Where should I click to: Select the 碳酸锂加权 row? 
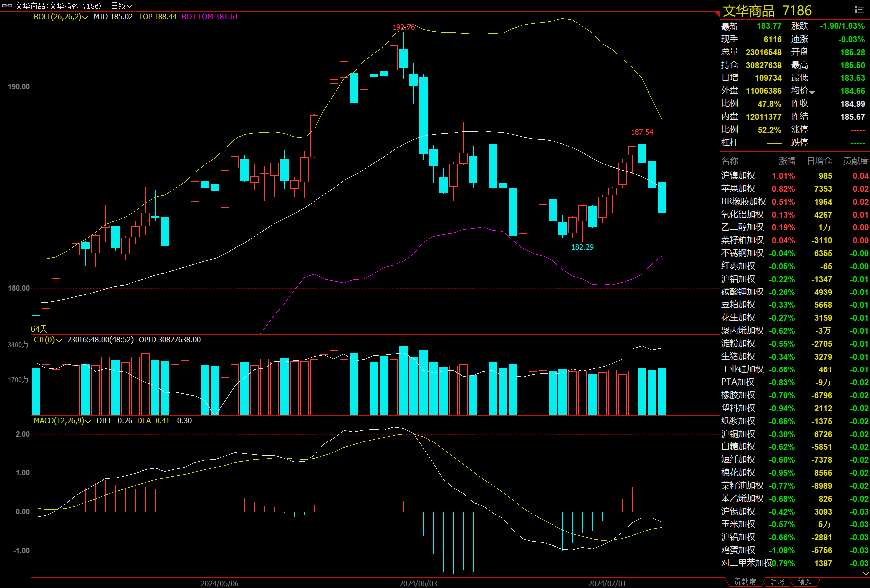click(795, 292)
